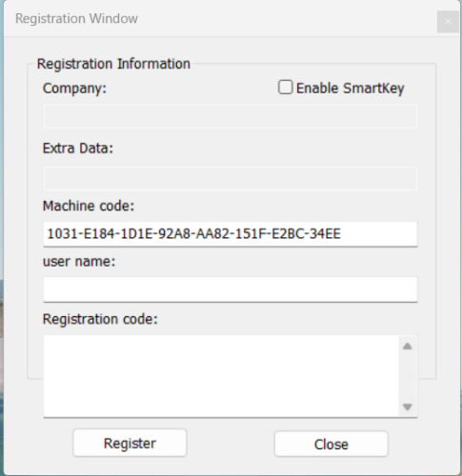The image size is (462, 476).
Task: Click the Registration Information group heading
Action: [113, 64]
